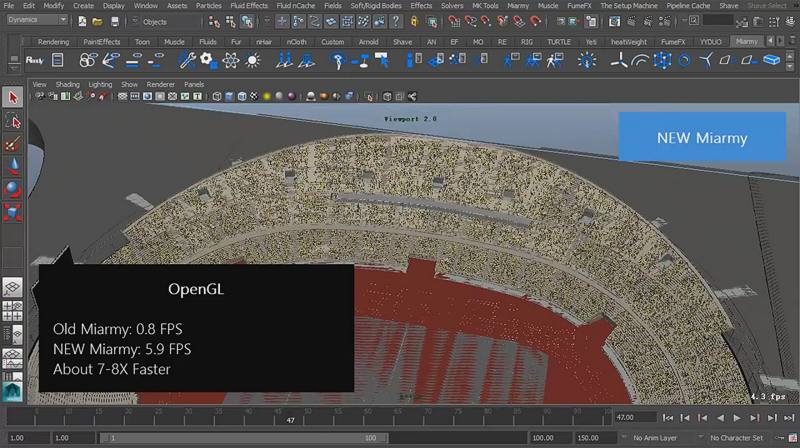This screenshot has width=800, height=448.
Task: Click frame 47 marker on the timeline
Action: [290, 419]
